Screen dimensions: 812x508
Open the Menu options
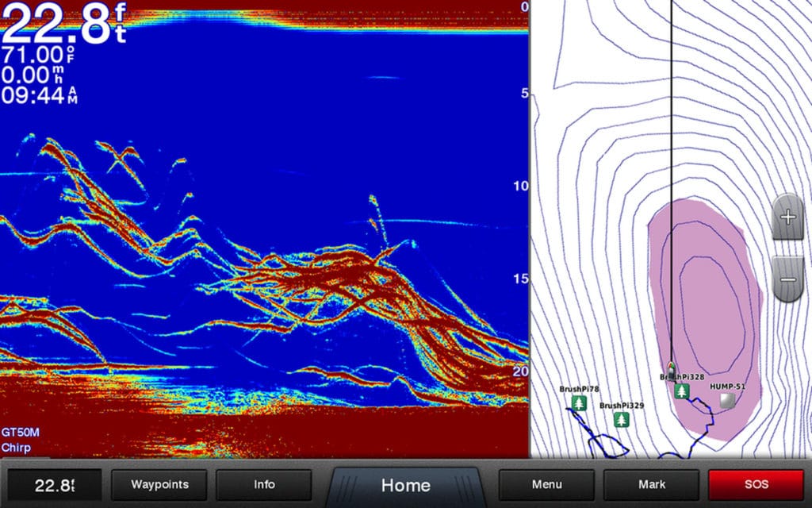coord(546,484)
